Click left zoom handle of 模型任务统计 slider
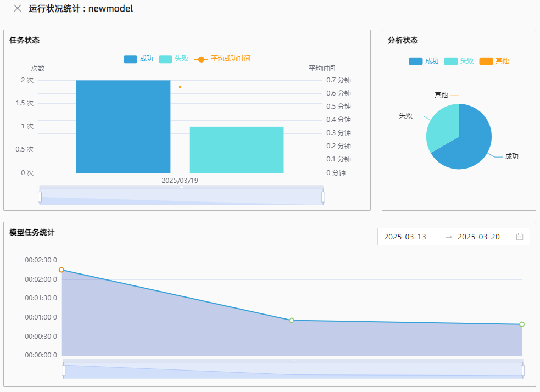This screenshot has height=392, width=540. coord(63,371)
